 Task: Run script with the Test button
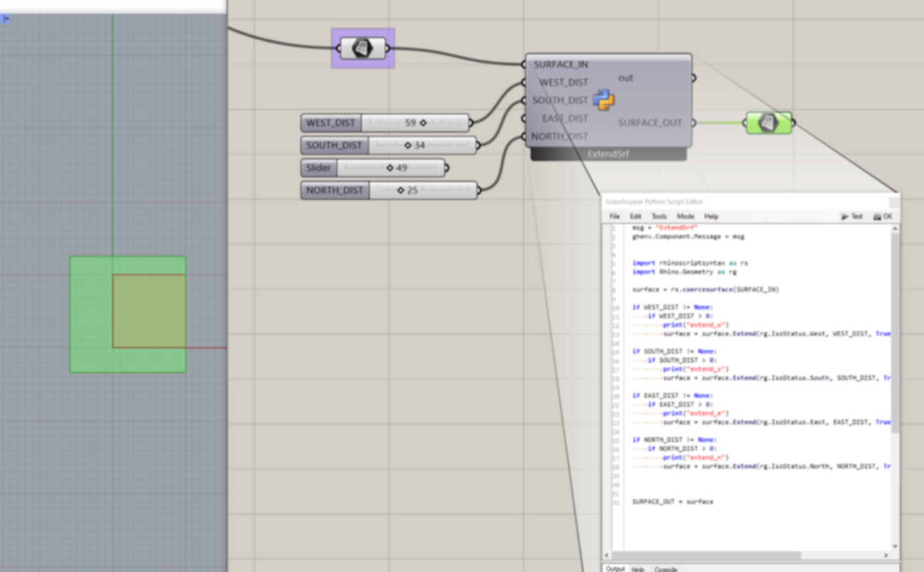(851, 216)
